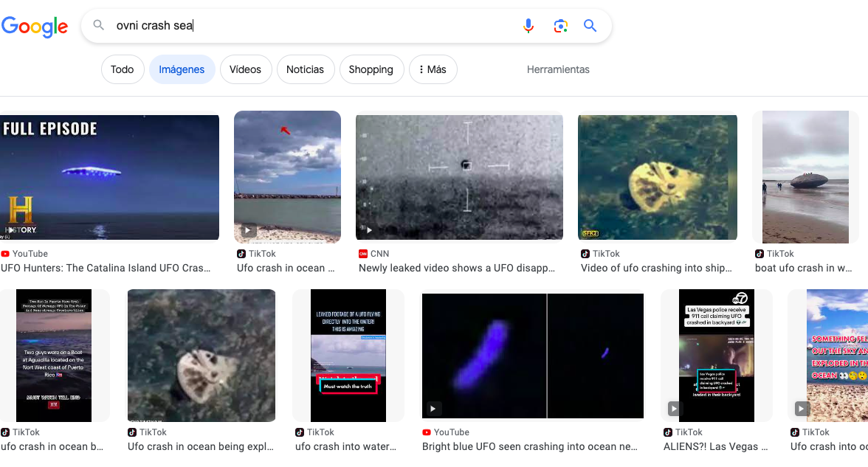This screenshot has height=467, width=868.
Task: Click the Google logo
Action: (35, 27)
